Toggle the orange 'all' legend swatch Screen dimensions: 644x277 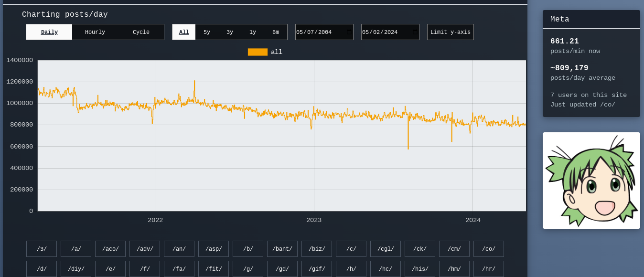pyautogui.click(x=258, y=52)
